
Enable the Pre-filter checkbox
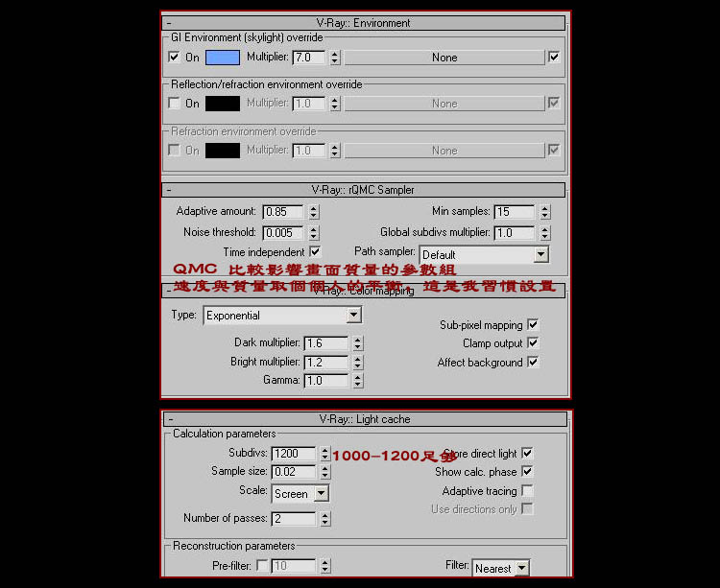(262, 565)
